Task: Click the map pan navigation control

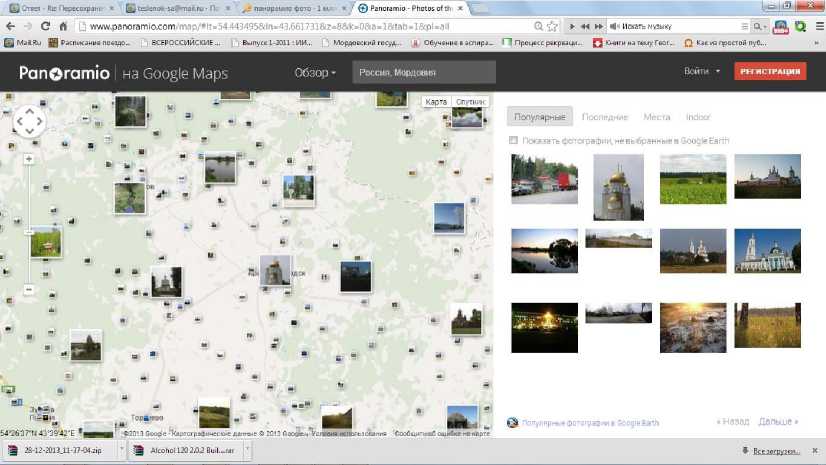Action: pyautogui.click(x=29, y=123)
